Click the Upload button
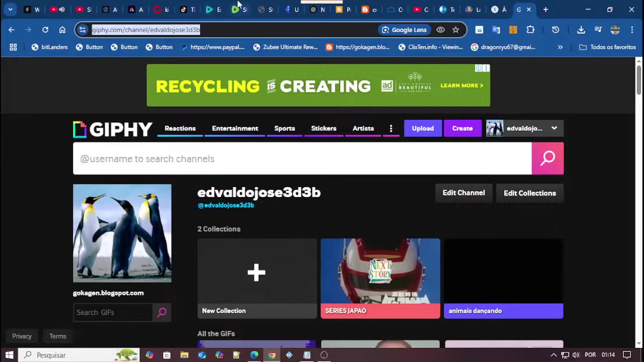 coord(423,128)
